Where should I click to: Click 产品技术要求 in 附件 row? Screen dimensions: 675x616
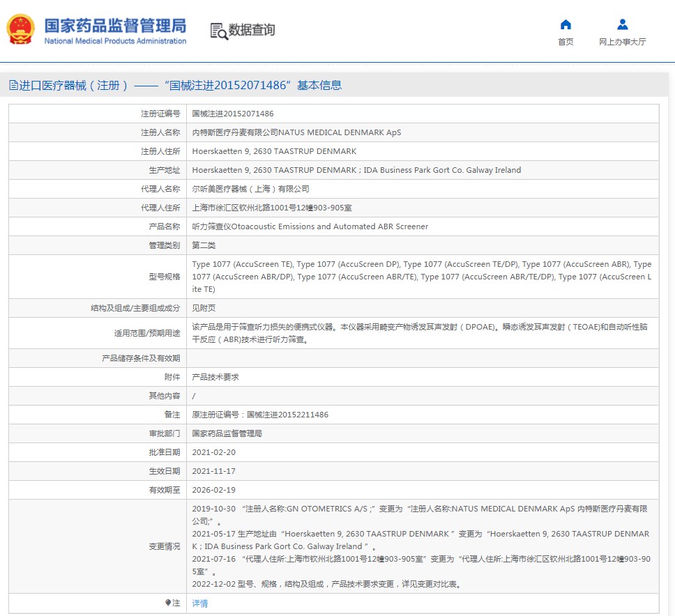(x=215, y=377)
